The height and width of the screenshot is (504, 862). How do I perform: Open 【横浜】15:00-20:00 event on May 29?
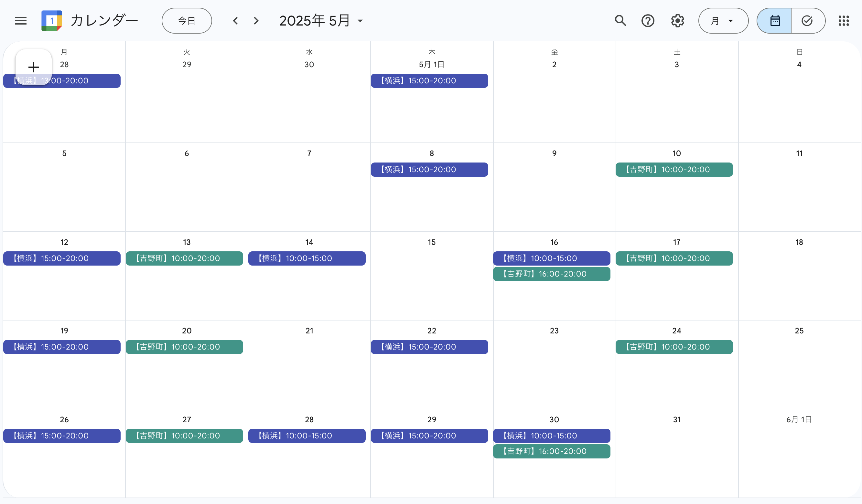tap(430, 436)
